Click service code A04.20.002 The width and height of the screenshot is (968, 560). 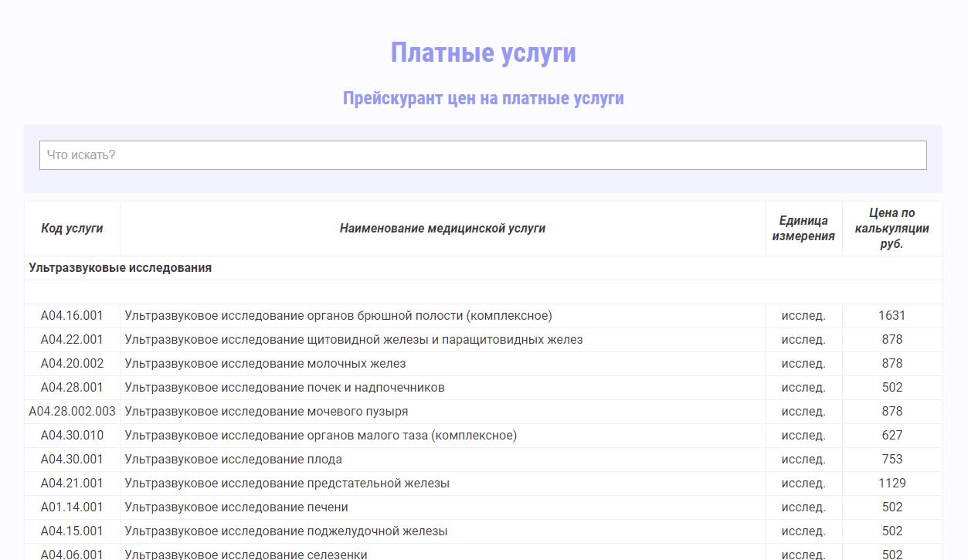[x=72, y=364]
